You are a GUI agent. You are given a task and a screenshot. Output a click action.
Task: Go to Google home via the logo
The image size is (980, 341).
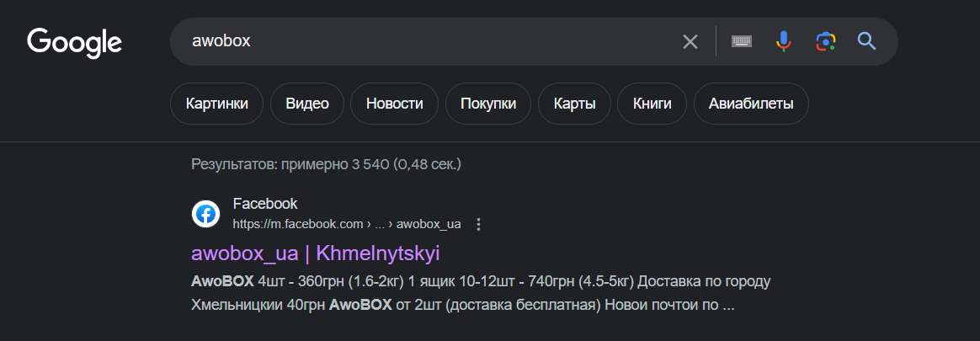74,43
